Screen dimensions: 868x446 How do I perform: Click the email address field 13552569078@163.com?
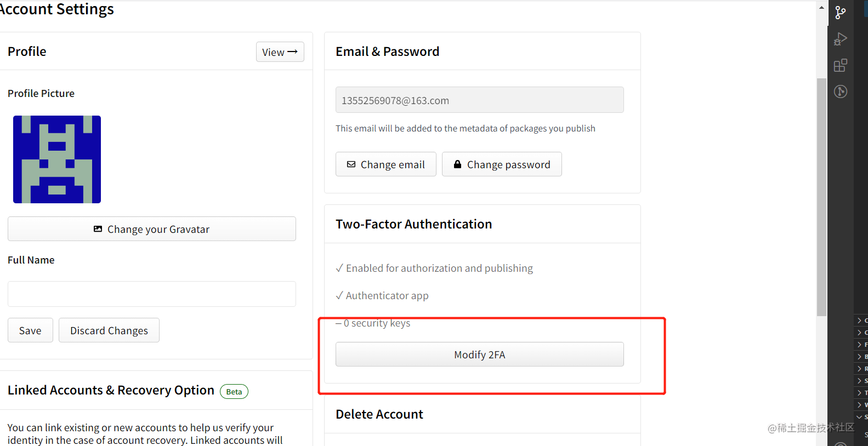click(x=480, y=100)
